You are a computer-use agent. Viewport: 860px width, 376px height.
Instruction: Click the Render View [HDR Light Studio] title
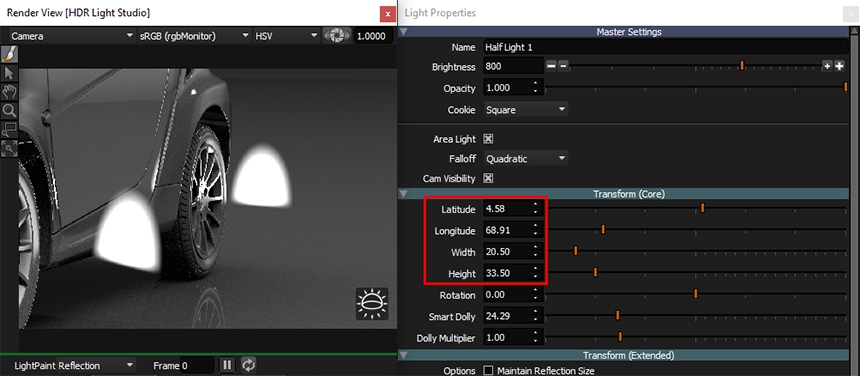[x=78, y=13]
